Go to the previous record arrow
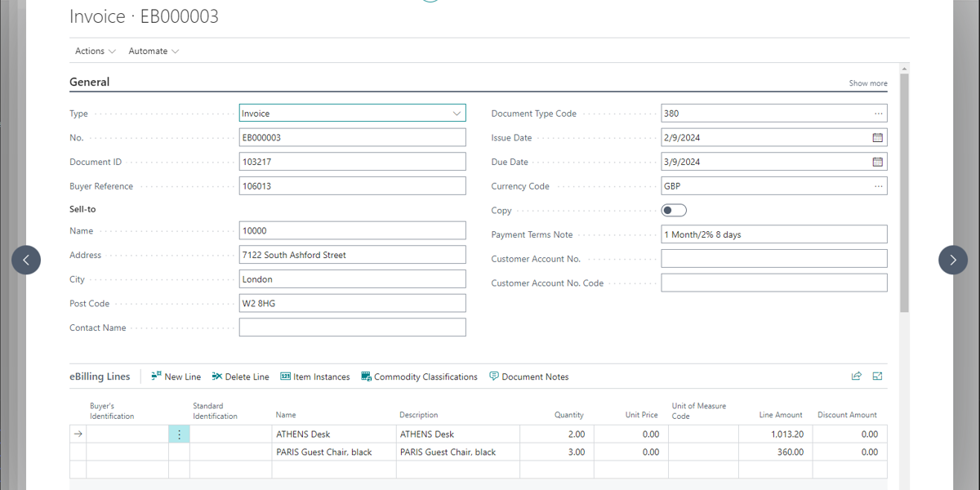Viewport: 980px width, 490px height. click(x=26, y=261)
